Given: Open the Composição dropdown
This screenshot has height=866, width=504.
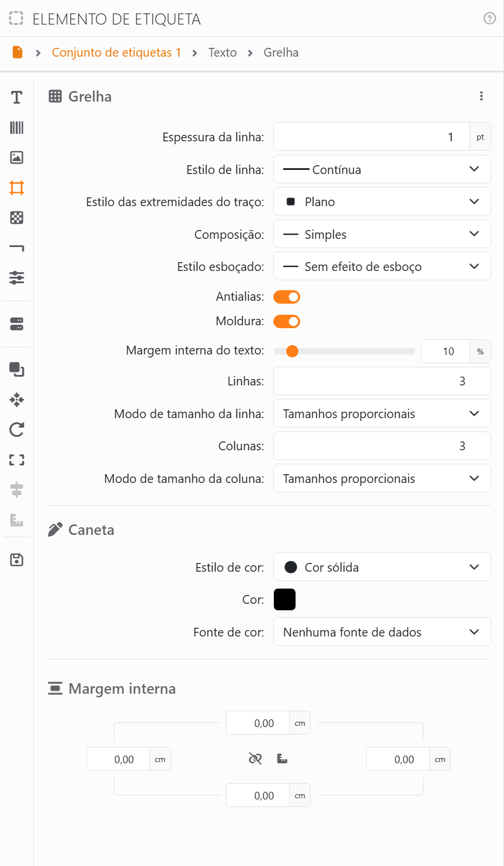Looking at the screenshot, I should [x=382, y=234].
